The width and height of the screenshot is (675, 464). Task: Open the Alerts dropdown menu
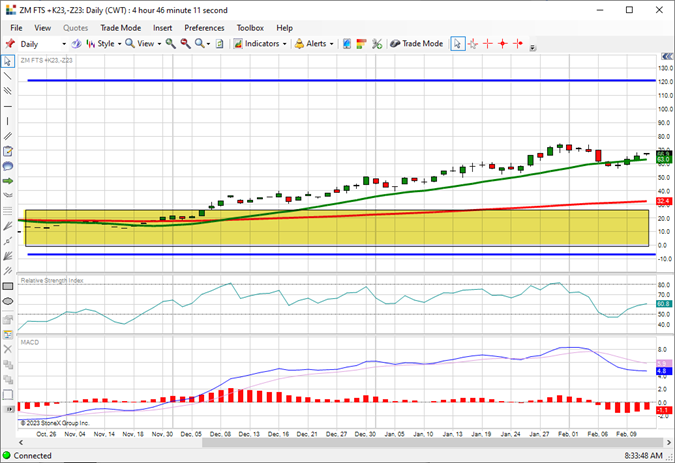coord(314,43)
